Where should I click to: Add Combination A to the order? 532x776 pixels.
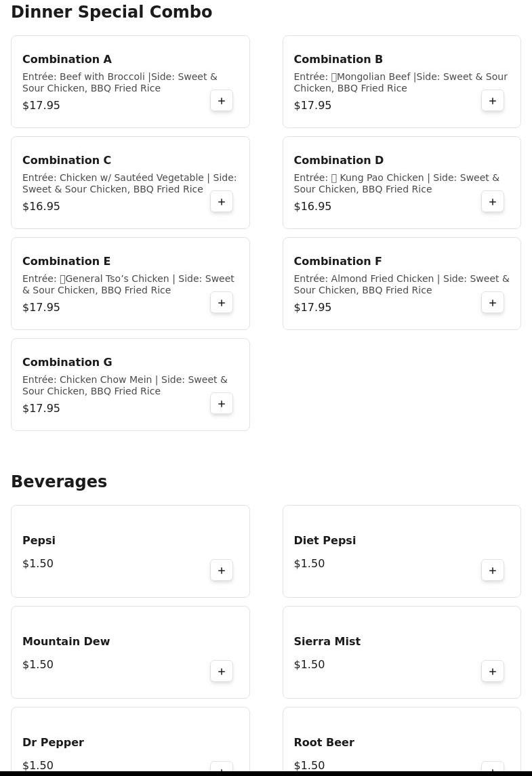tap(222, 101)
